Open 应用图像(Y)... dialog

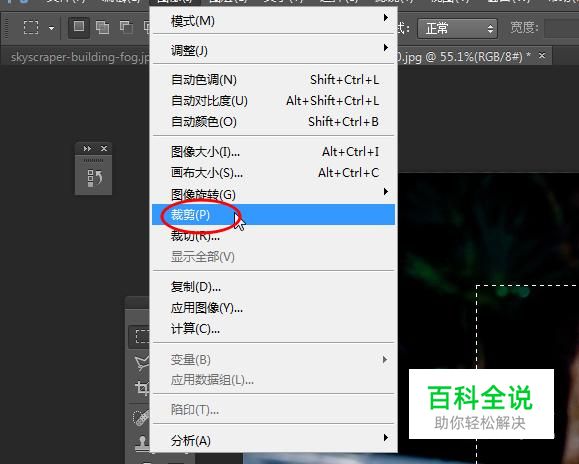[274, 307]
